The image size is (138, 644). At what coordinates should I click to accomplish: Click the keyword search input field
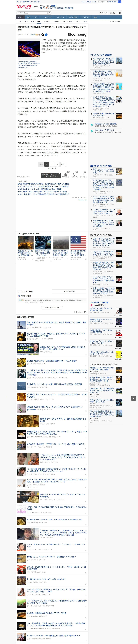(x=32, y=13)
